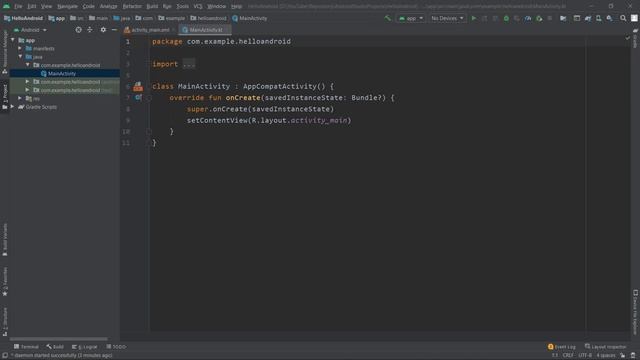
Task: Toggle code folding on the onCreate line
Action: tap(149, 98)
